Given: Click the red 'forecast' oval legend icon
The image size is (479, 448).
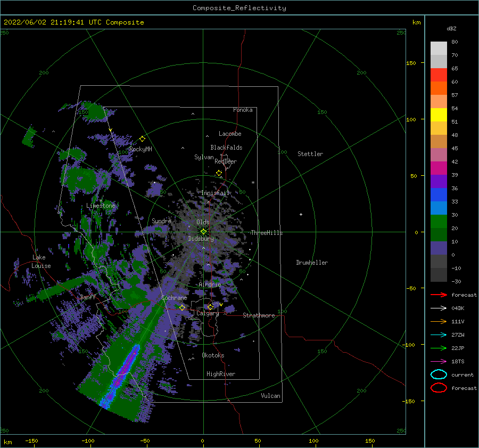Looking at the screenshot, I should (439, 388).
